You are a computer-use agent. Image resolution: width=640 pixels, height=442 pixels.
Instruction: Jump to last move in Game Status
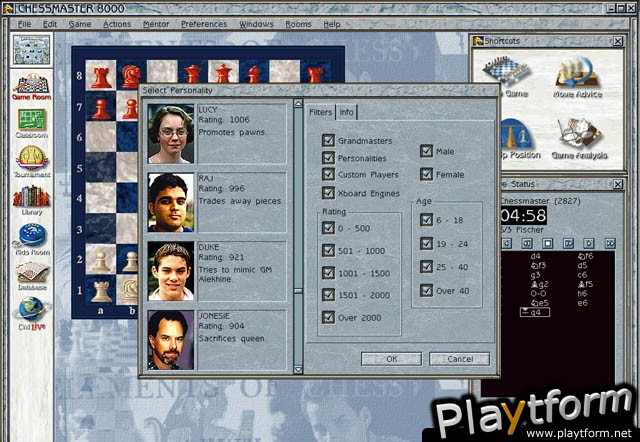click(x=610, y=244)
